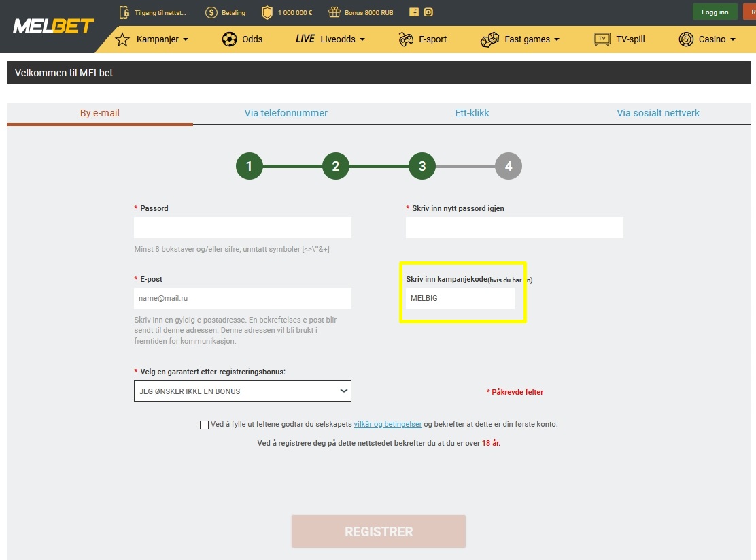Click the MELBET logo
Screen dimensions: 756x560
[54, 26]
